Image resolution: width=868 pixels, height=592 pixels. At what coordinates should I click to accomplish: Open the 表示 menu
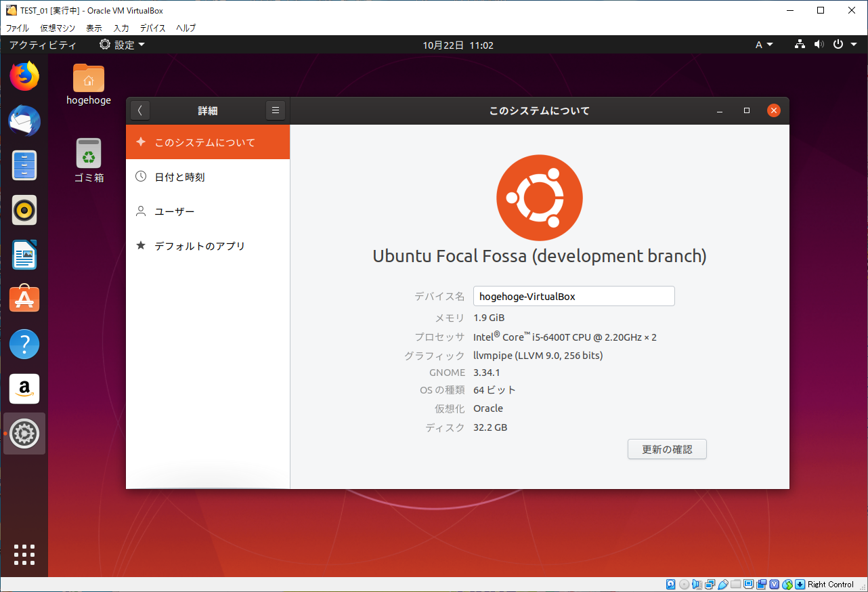94,28
